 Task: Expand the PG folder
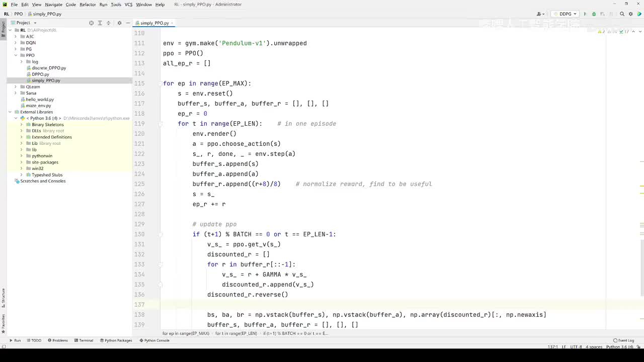16,49
